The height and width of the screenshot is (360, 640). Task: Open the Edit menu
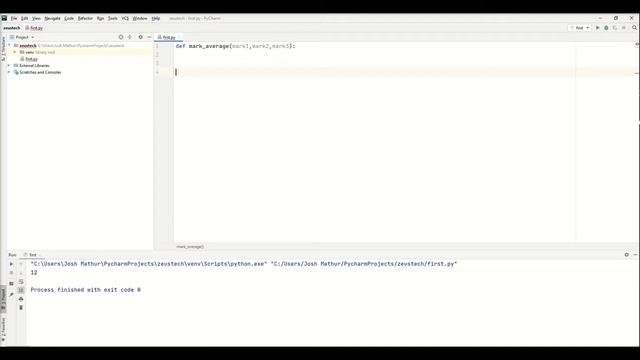point(24,18)
